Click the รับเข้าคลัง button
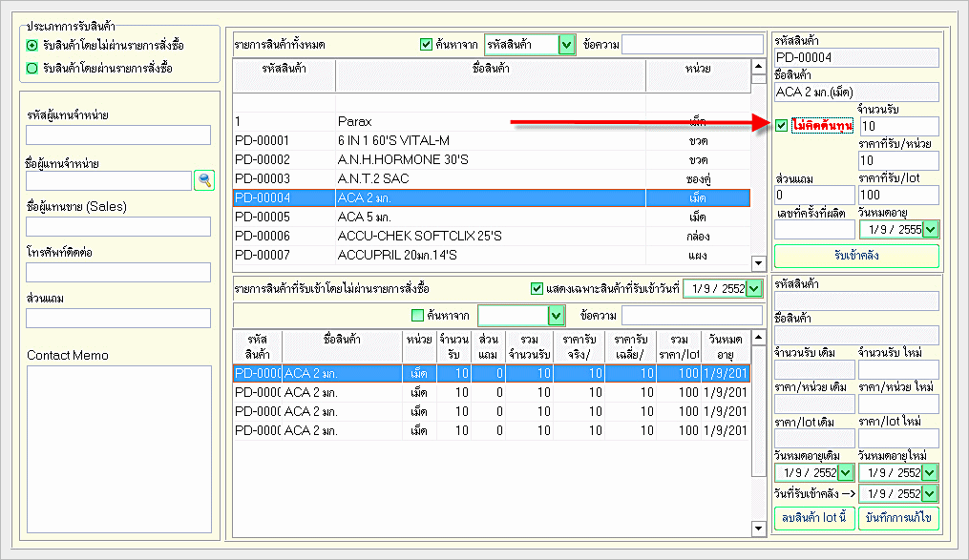This screenshot has height=560, width=969. (856, 256)
